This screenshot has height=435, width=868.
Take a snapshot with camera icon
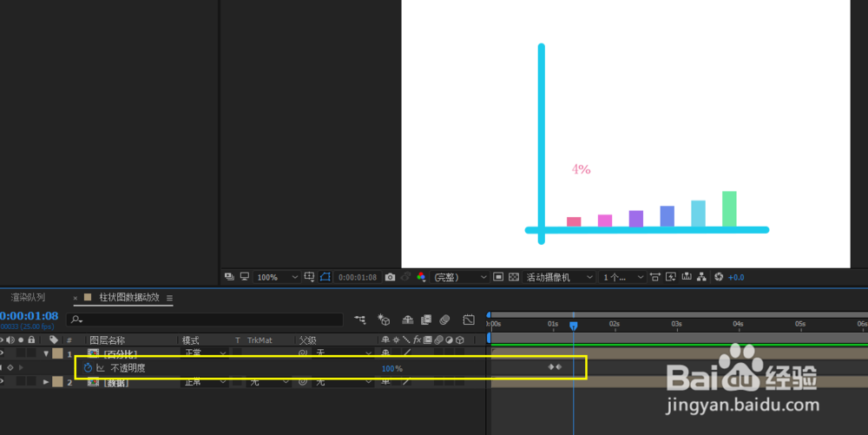[391, 277]
